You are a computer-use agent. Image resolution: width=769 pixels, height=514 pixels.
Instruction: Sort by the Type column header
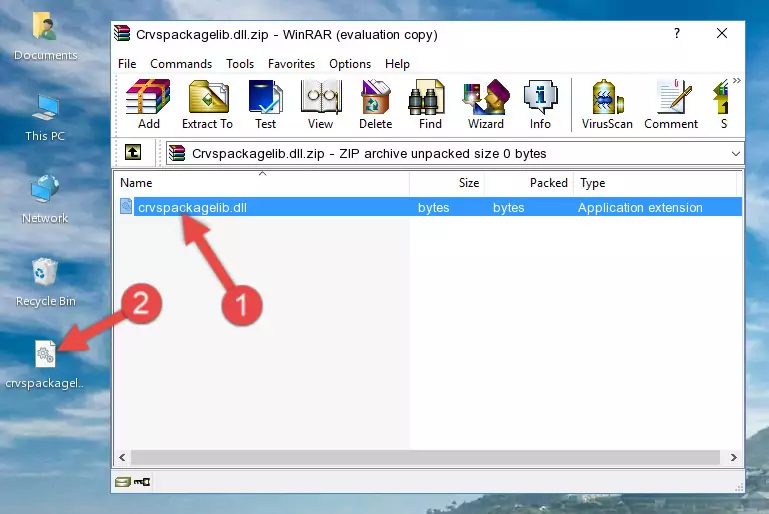tap(655, 183)
